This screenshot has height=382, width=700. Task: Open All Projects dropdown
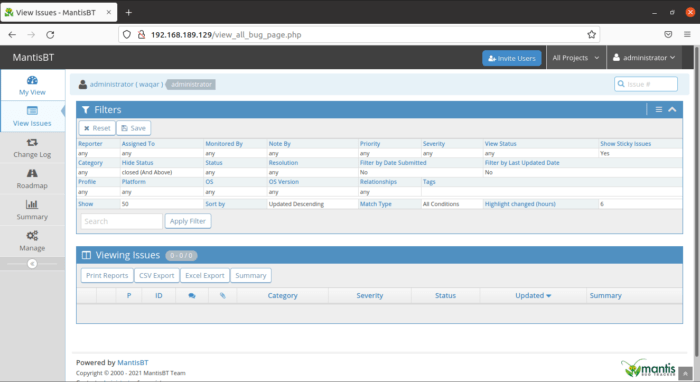click(576, 58)
